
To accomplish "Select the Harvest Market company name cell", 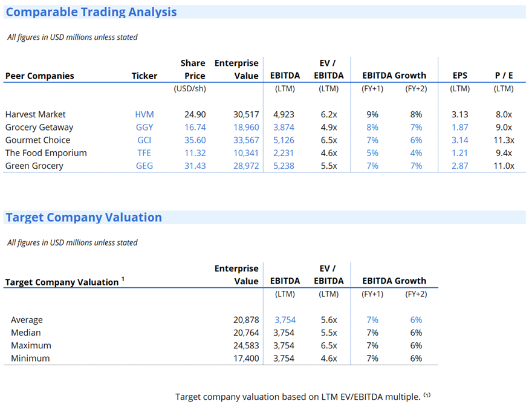I will pyautogui.click(x=35, y=114).
